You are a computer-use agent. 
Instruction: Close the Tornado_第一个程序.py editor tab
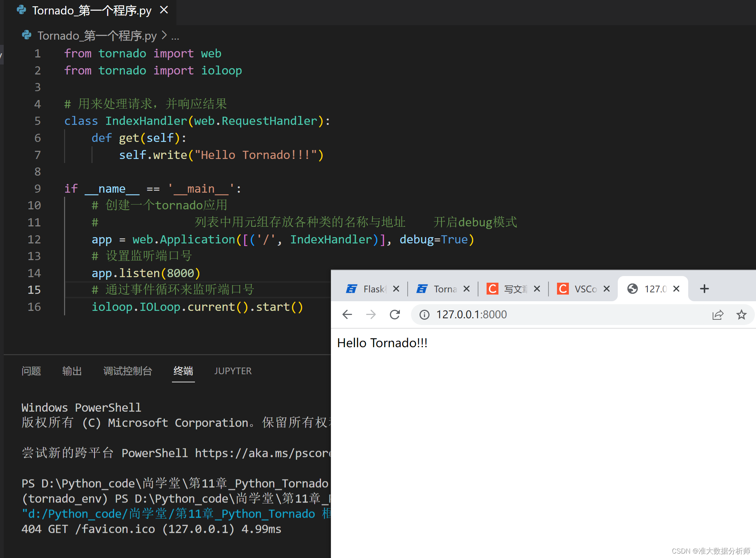coord(164,10)
